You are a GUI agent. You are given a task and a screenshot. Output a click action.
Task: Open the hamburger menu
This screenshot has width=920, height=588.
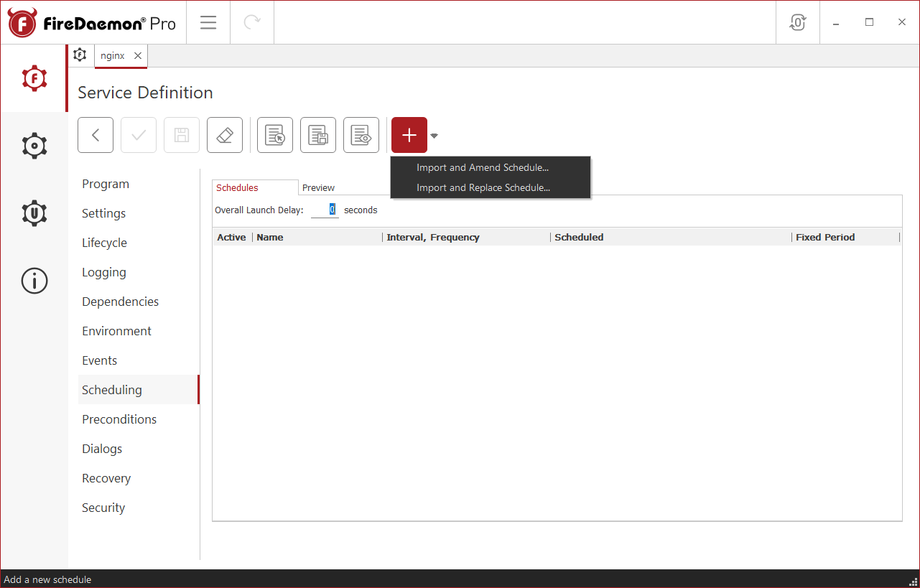[x=208, y=22]
